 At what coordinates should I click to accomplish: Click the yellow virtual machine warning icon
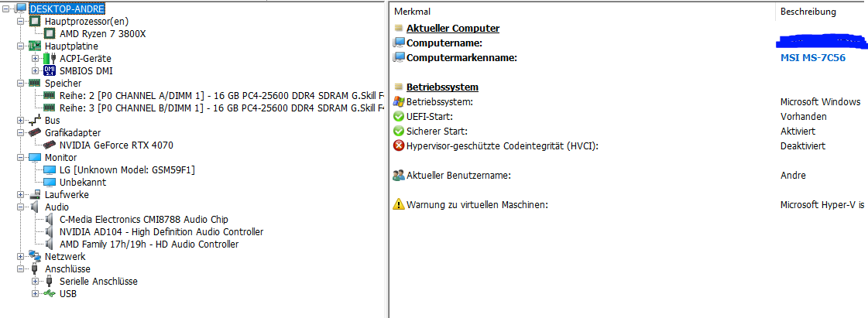coord(399,204)
